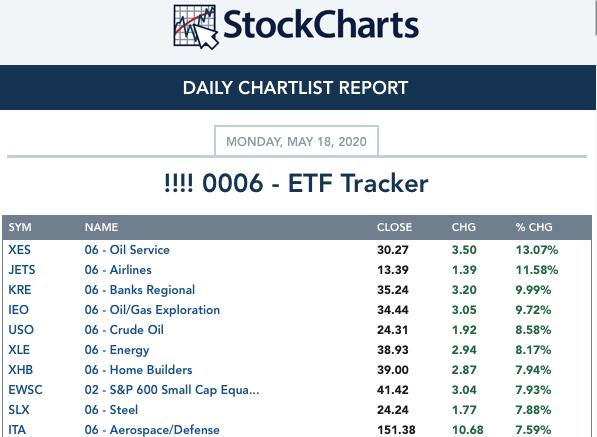Click 06 - Aerospace/Defense link
Screen dimensions: 597x437
152,430
